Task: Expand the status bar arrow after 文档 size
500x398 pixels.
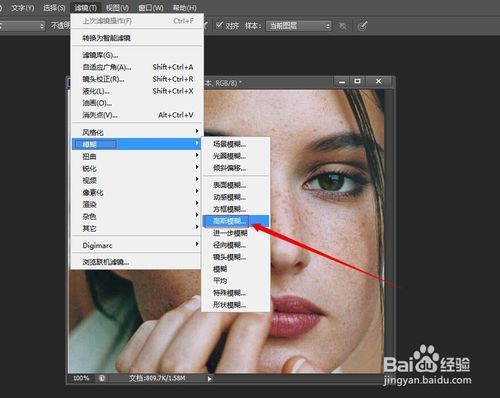Action: point(209,379)
